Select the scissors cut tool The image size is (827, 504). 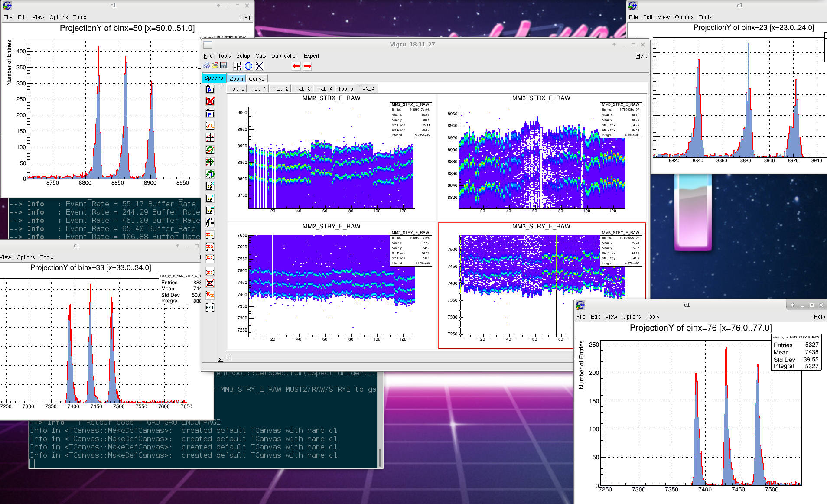(259, 66)
